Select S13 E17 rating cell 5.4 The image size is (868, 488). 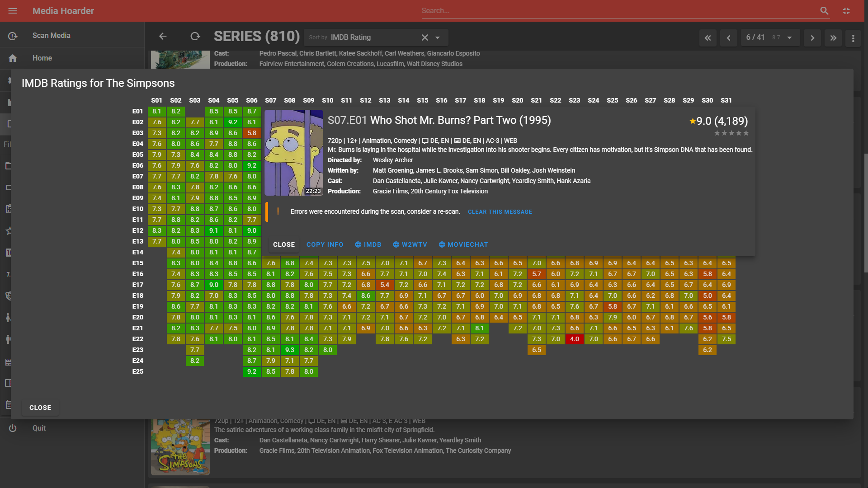pos(385,285)
